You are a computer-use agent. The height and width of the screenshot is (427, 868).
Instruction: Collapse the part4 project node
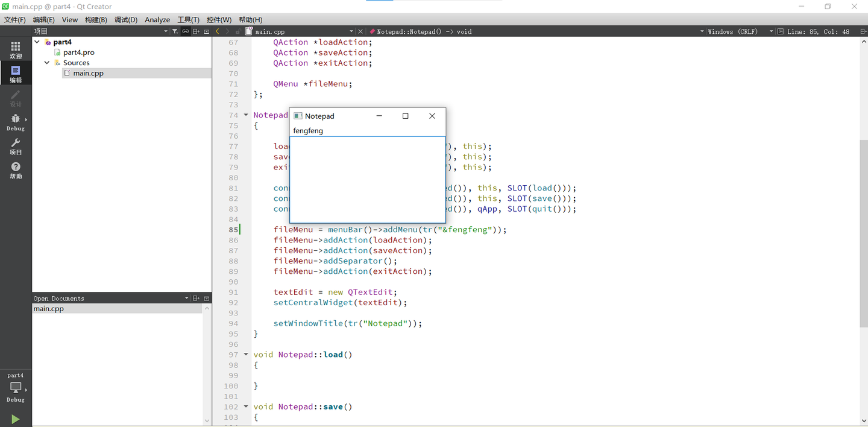click(x=37, y=42)
